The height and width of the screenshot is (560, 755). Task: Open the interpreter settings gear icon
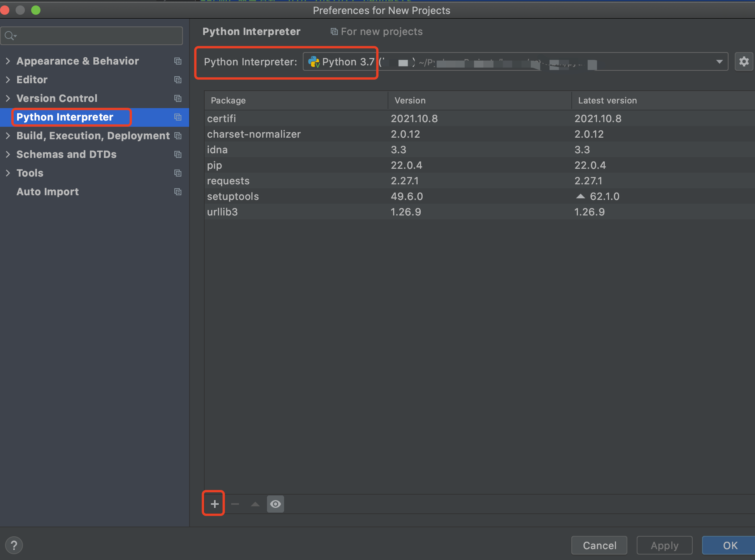(744, 61)
